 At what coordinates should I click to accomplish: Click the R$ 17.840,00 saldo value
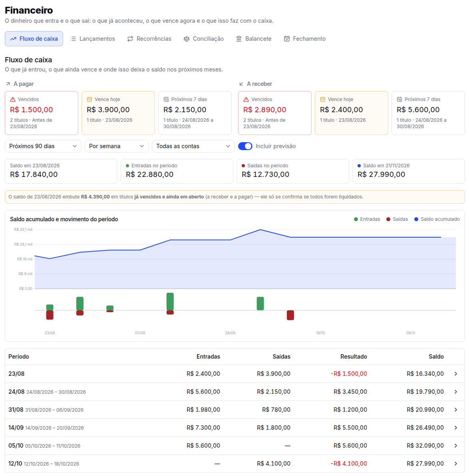(x=34, y=175)
